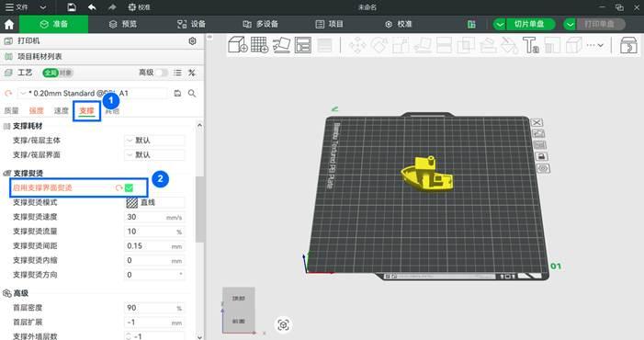Open the 多设备 tab
The height and width of the screenshot is (340, 644).
260,24
